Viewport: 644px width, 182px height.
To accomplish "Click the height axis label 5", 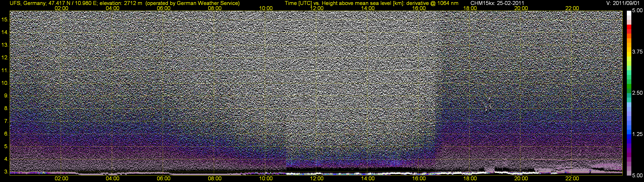I will pyautogui.click(x=6, y=146).
